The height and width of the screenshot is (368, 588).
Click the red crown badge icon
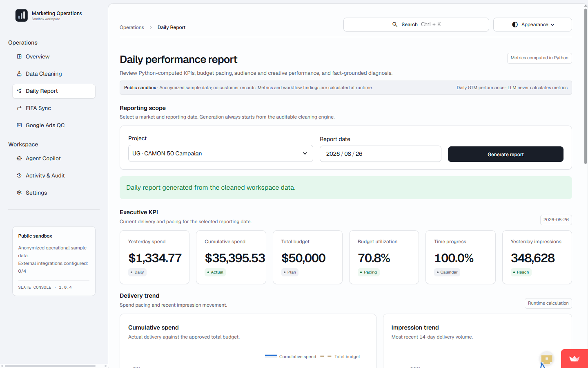[575, 359]
